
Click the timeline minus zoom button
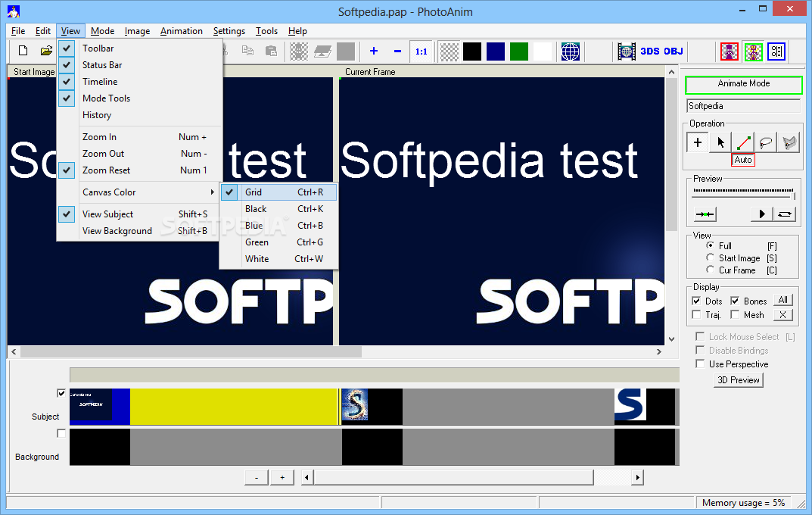pos(257,477)
